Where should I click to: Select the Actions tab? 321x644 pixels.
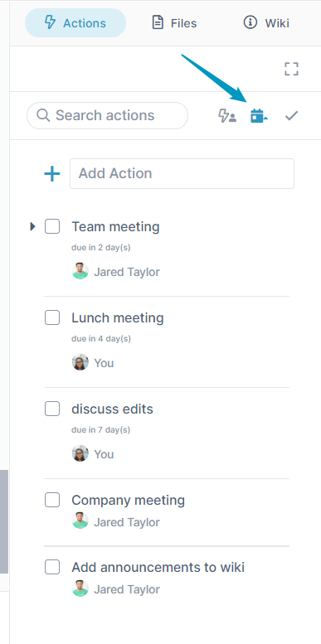pos(75,23)
